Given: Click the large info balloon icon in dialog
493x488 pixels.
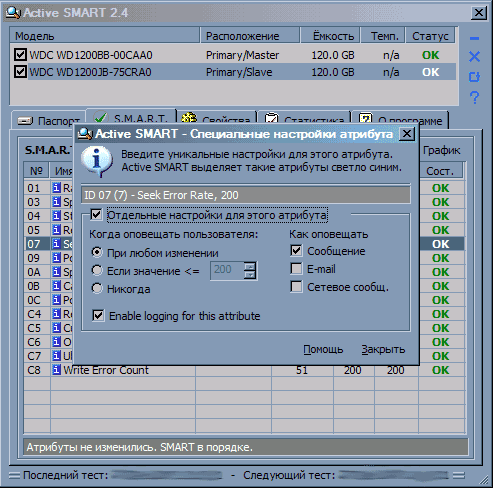Looking at the screenshot, I should pyautogui.click(x=97, y=162).
